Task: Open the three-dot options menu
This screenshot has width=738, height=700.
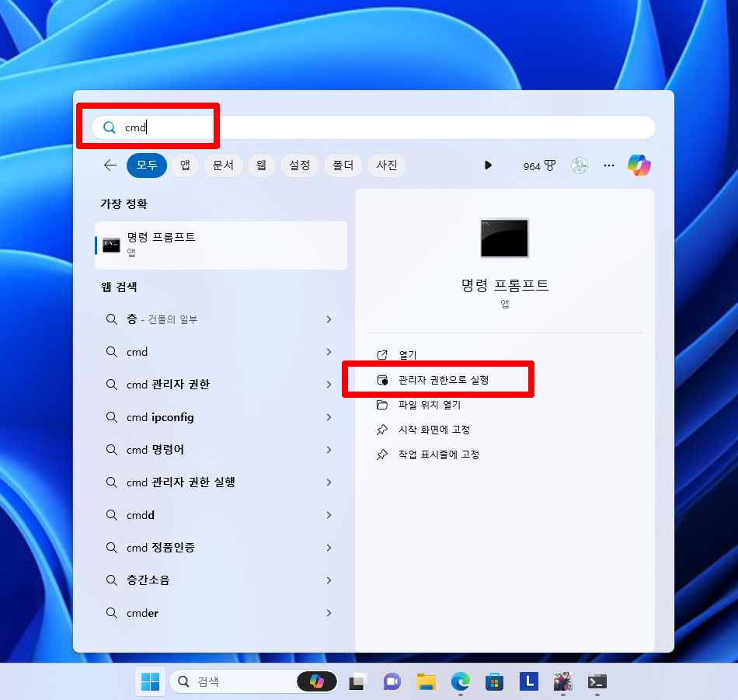Action: pos(608,165)
